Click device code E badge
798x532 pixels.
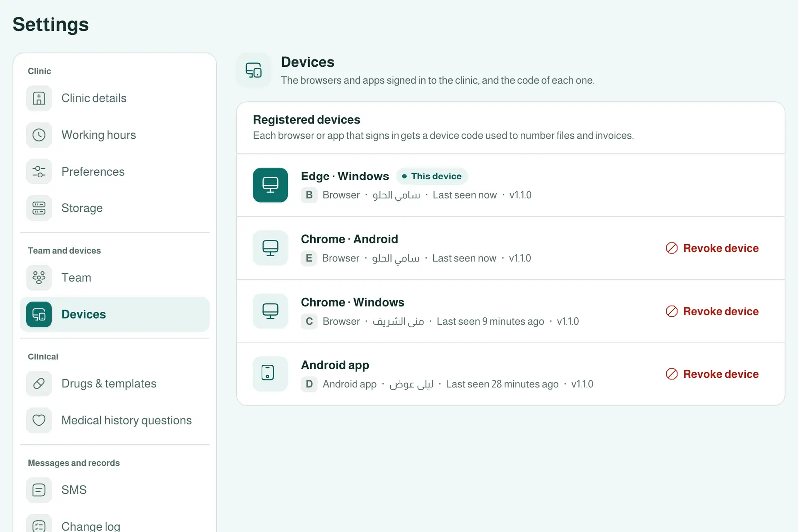click(x=309, y=258)
